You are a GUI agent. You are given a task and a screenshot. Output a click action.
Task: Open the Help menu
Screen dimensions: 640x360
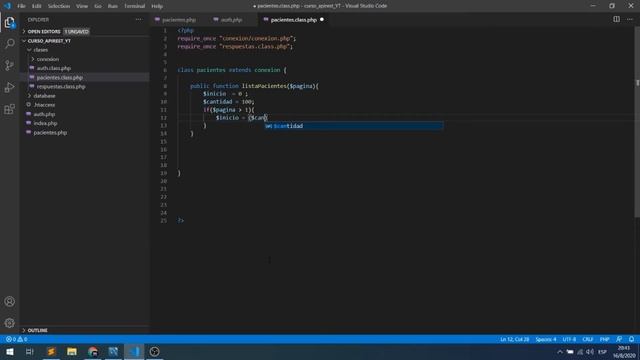157,6
